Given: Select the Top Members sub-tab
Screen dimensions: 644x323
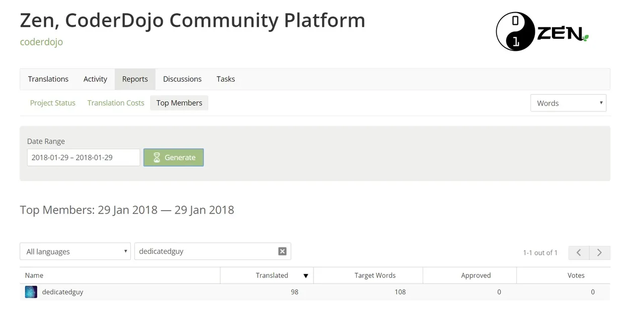Looking at the screenshot, I should pos(179,103).
